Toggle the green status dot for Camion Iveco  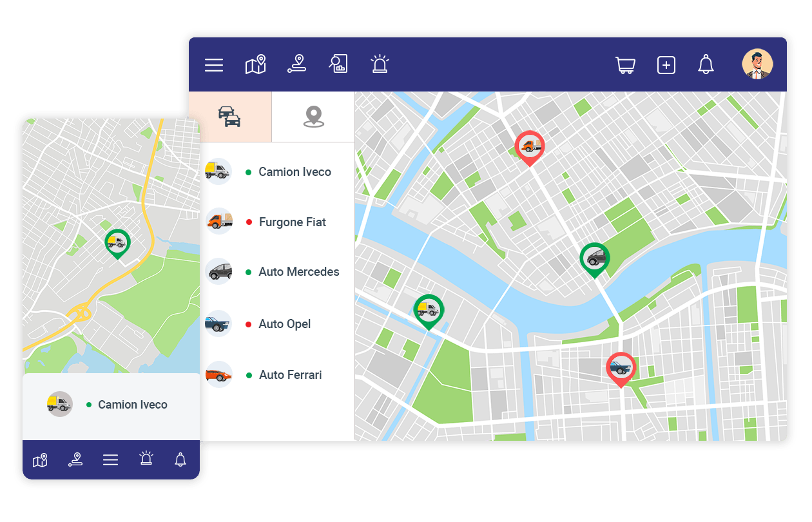248,171
